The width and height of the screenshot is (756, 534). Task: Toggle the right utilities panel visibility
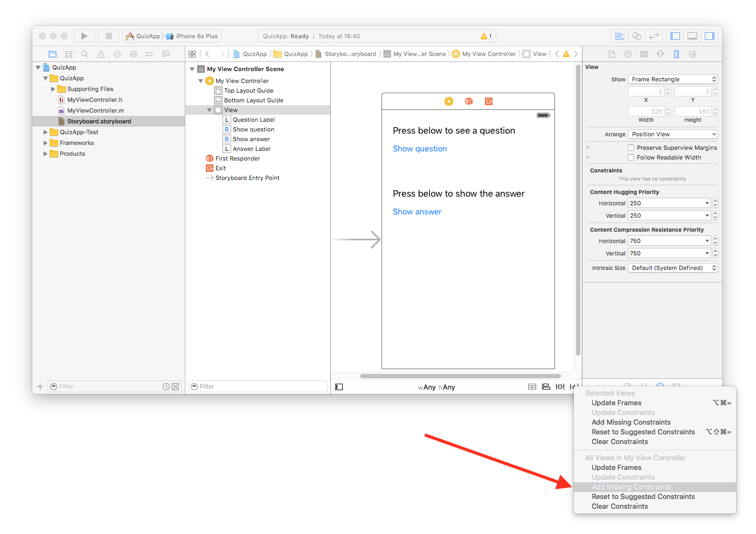710,36
